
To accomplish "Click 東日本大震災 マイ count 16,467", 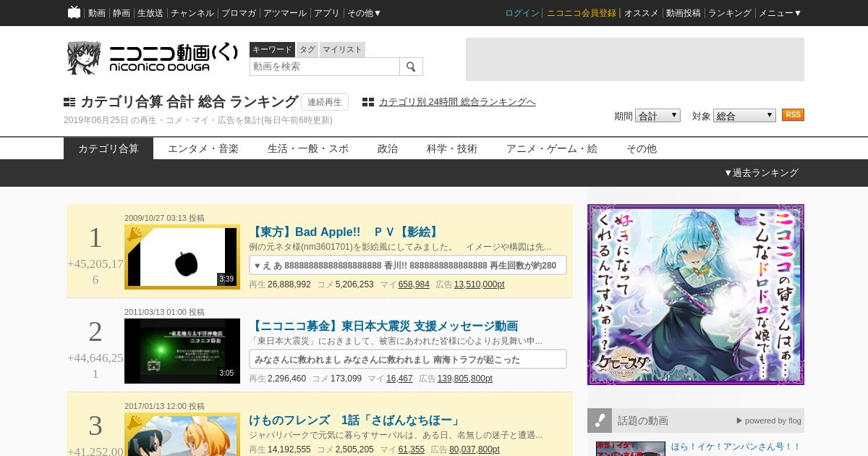I will pos(399,379).
